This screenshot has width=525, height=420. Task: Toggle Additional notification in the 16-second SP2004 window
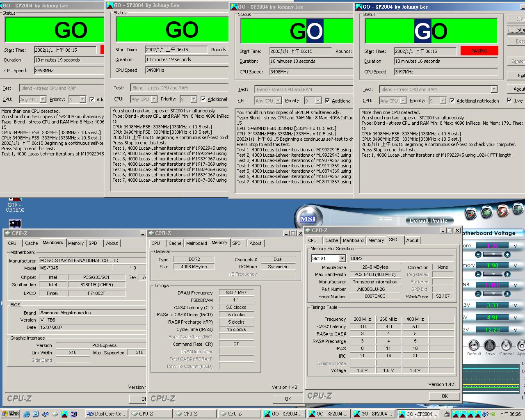pos(452,100)
